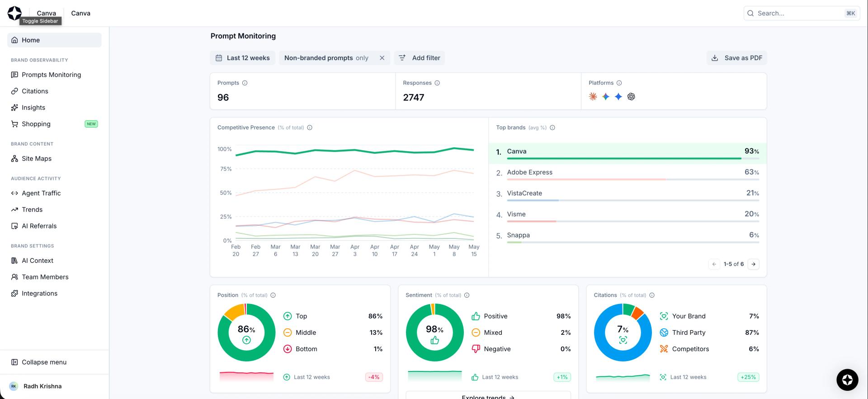Go to next page of Top brands
Image resolution: width=868 pixels, height=399 pixels.
[x=754, y=264]
